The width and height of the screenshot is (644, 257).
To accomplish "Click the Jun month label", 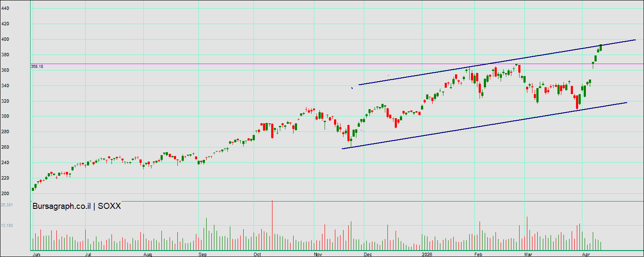I will click(37, 254).
